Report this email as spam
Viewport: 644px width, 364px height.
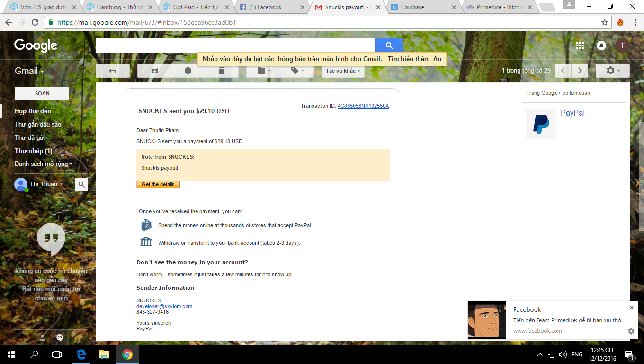pos(188,71)
